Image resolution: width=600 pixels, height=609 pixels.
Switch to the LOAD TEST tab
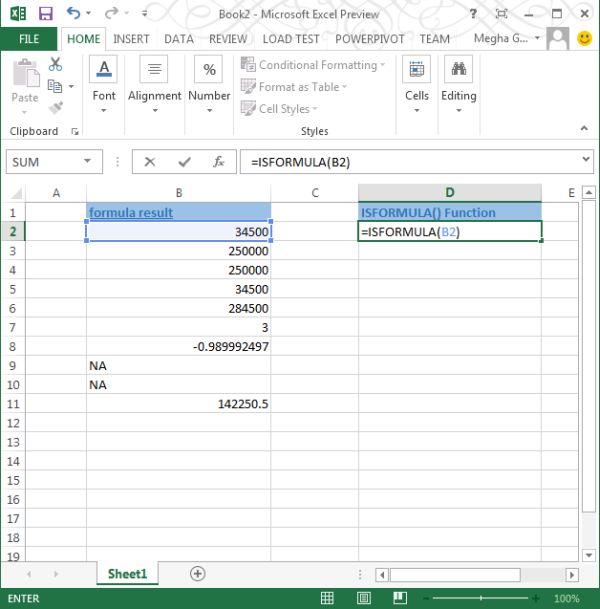291,39
